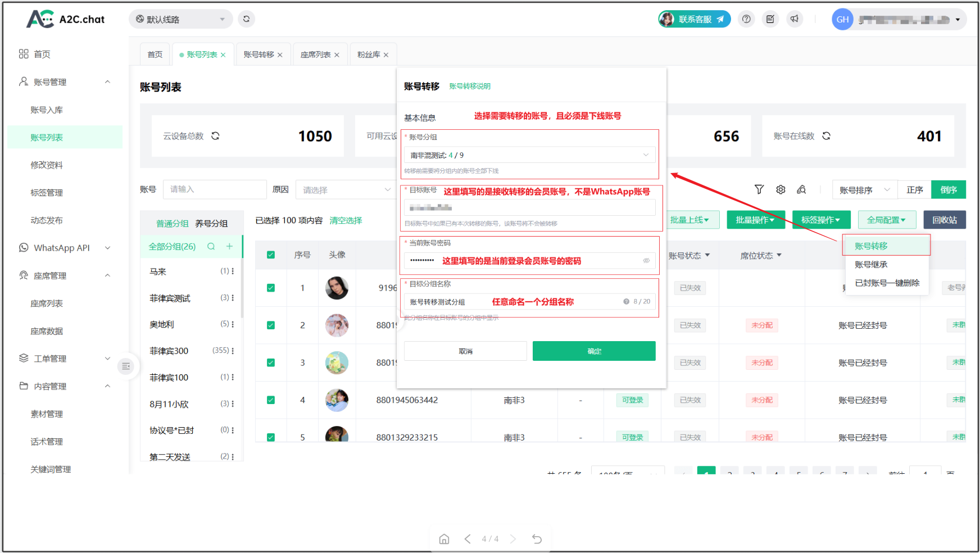The height and width of the screenshot is (553, 980).
Task: Click the filter funnel icon
Action: tap(759, 190)
